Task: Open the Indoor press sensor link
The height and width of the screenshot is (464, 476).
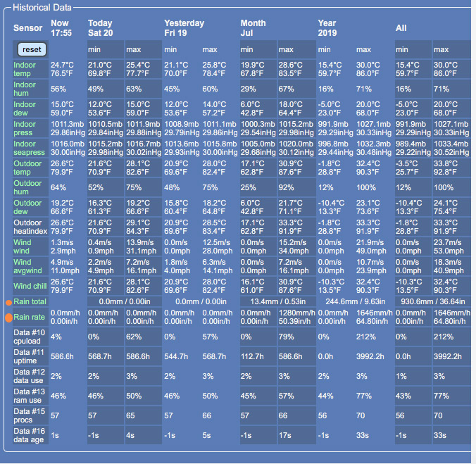Action: [25, 128]
